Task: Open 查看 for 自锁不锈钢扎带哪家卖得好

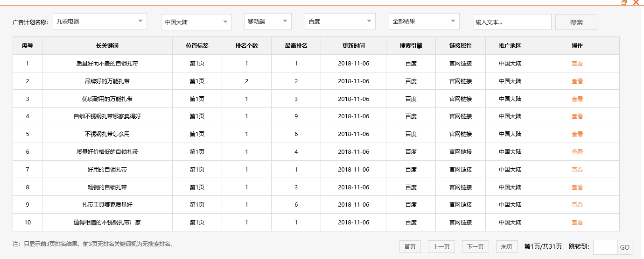Action: click(x=577, y=116)
